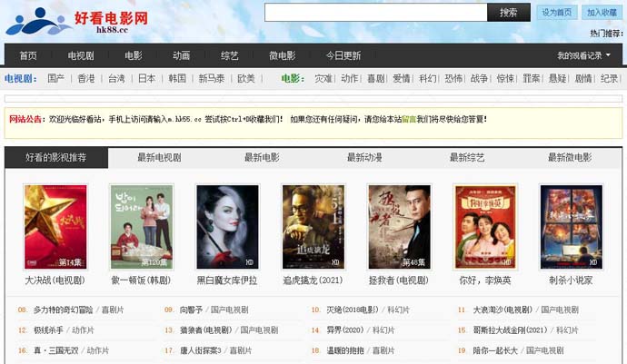Go to 首页 in navigation bar

(28, 55)
